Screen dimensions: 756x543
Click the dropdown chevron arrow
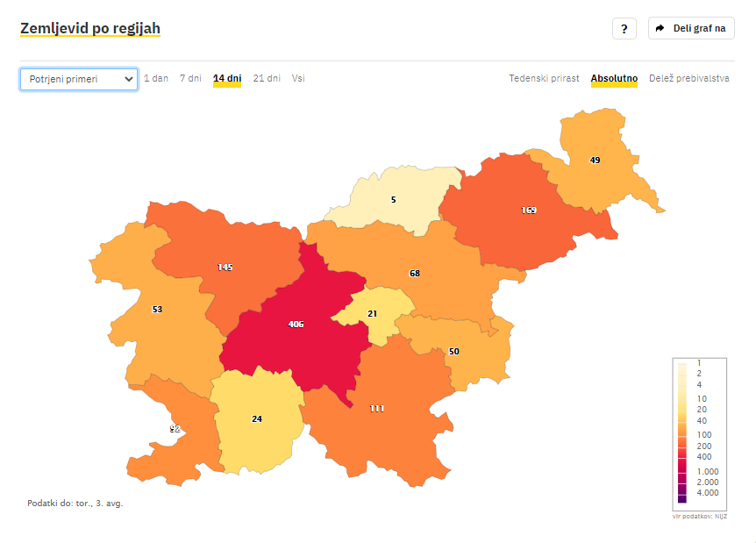tap(128, 79)
